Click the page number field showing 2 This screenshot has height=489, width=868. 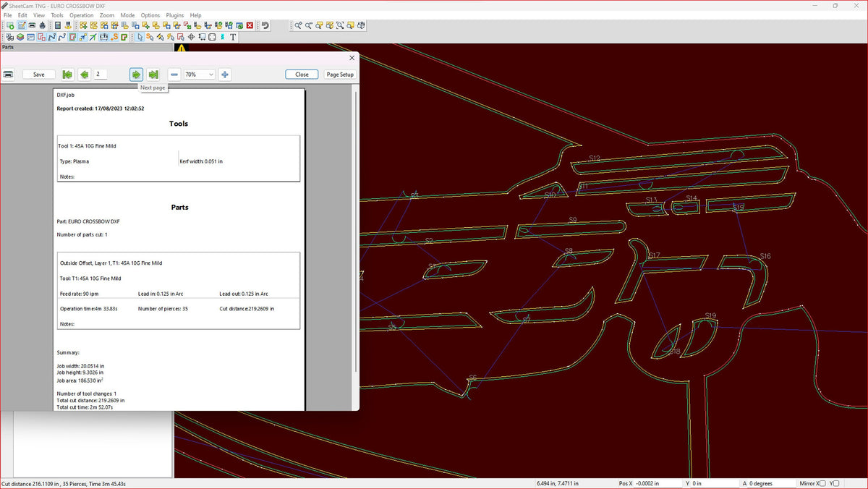click(x=101, y=74)
